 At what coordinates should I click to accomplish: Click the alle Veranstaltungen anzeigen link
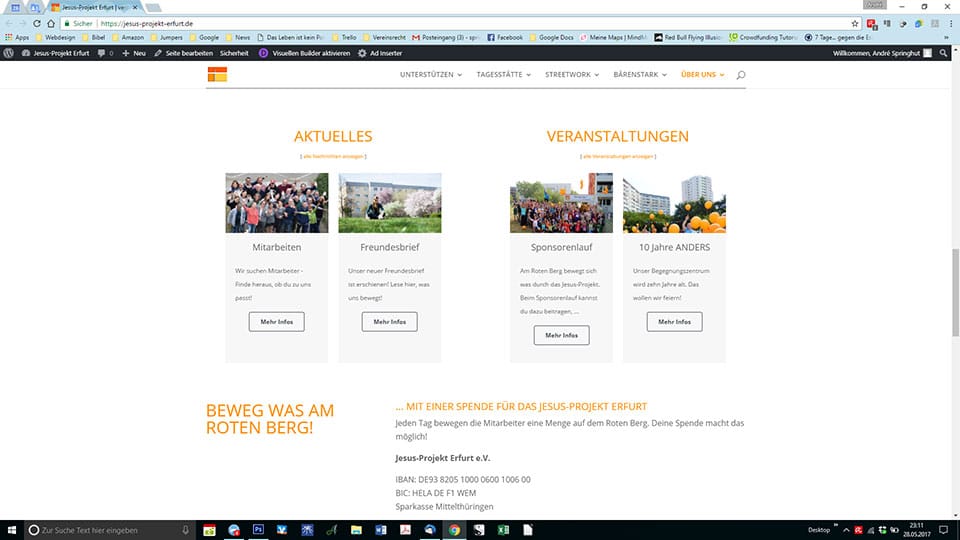[618, 156]
